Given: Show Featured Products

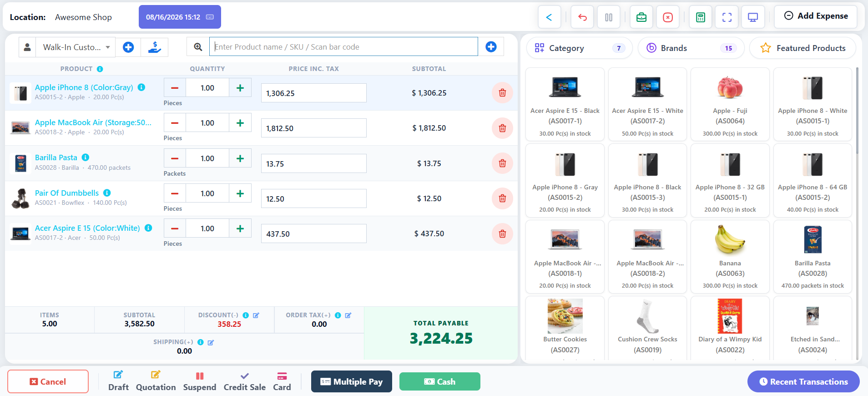Looking at the screenshot, I should 802,48.
